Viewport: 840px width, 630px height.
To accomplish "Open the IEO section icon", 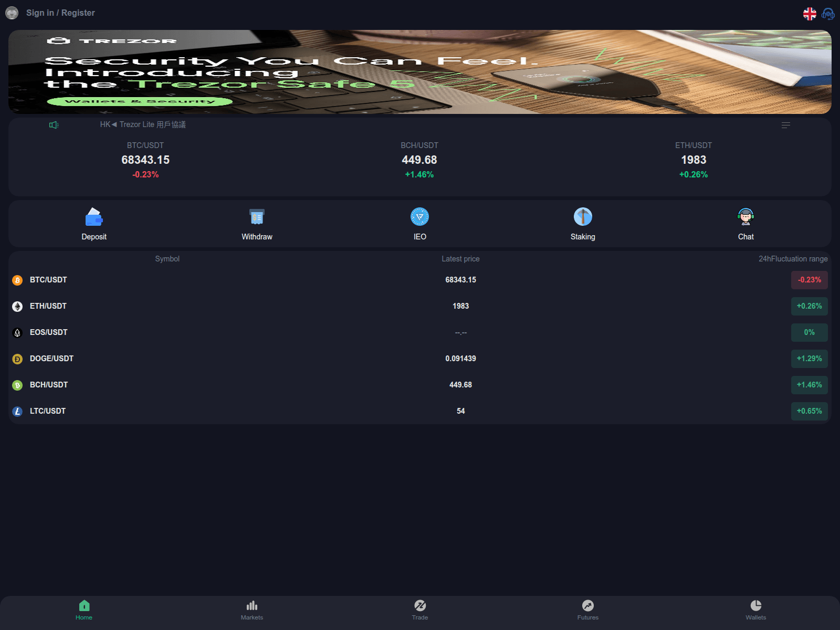I will 419,217.
